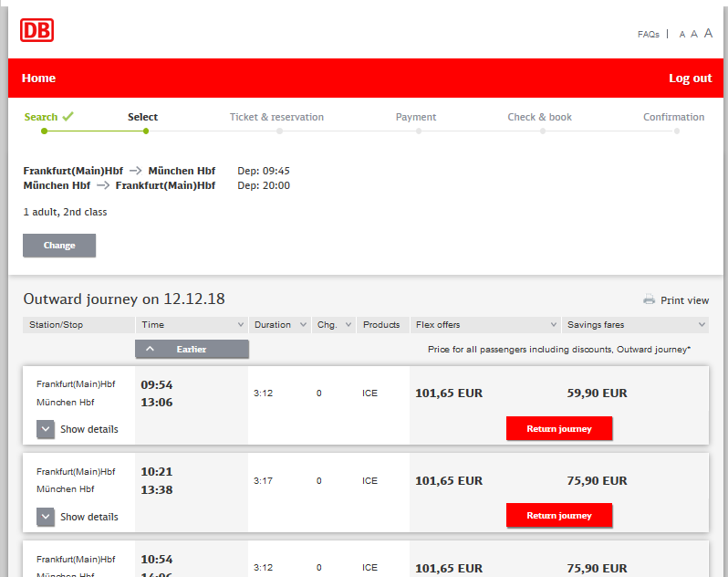Open the FAQs link
728x577 pixels.
point(648,35)
